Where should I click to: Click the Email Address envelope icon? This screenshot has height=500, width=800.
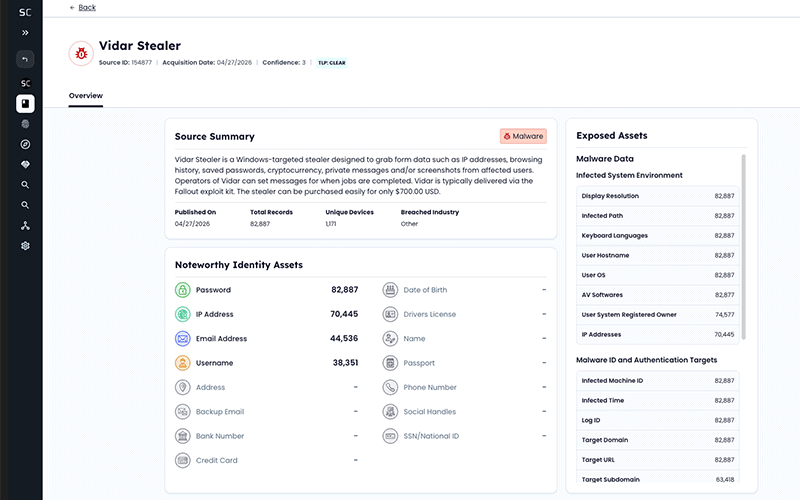[183, 338]
